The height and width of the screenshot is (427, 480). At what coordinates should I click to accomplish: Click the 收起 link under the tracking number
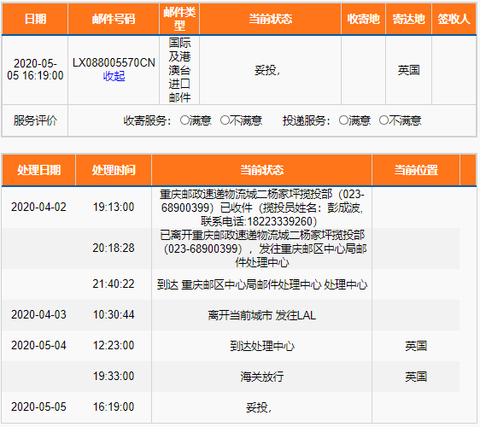(114, 76)
